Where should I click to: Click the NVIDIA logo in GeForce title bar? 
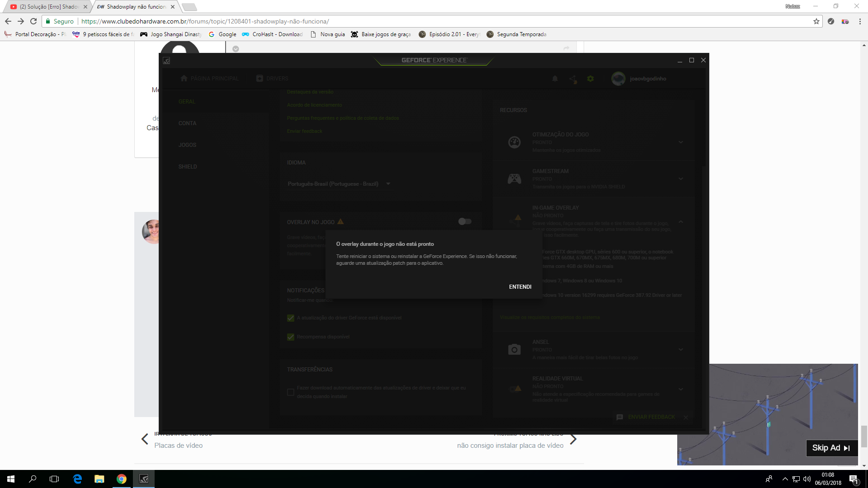(166, 61)
